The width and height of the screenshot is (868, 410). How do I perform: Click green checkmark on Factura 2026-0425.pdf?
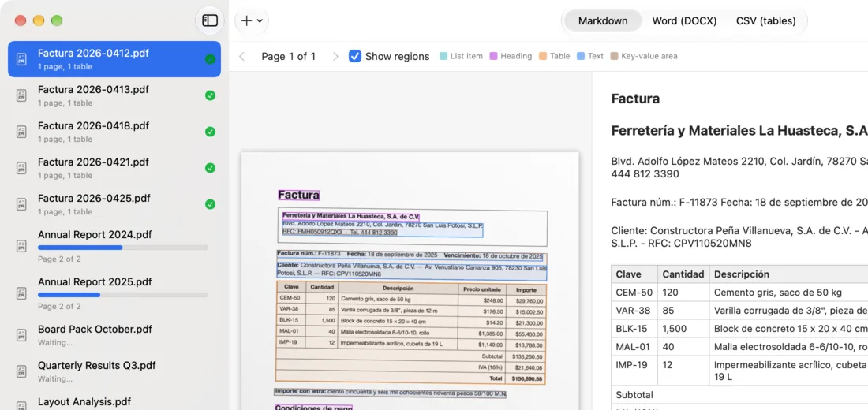coord(210,204)
